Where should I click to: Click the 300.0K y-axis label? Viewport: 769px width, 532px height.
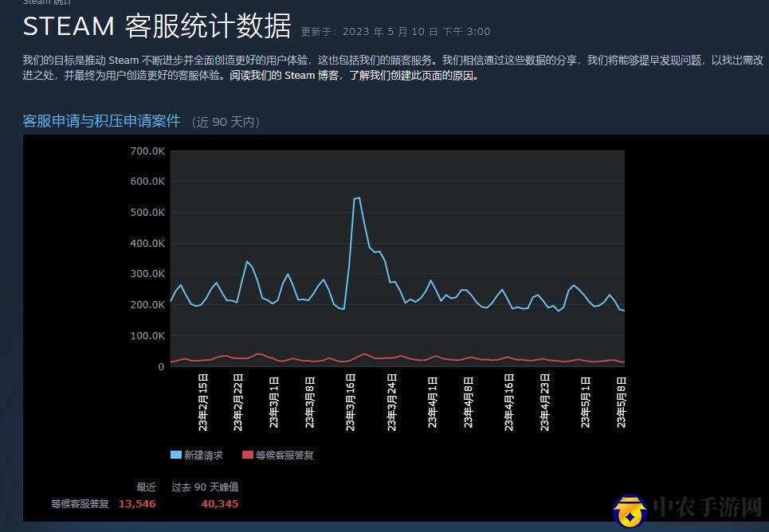point(147,274)
